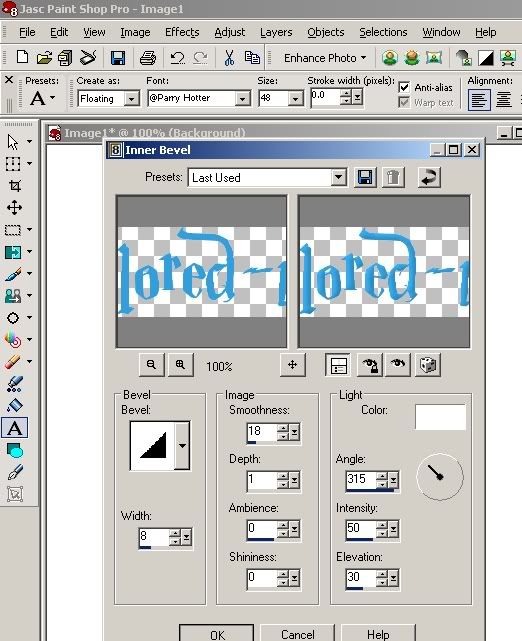Click Delete preset trash icon

pyautogui.click(x=393, y=177)
